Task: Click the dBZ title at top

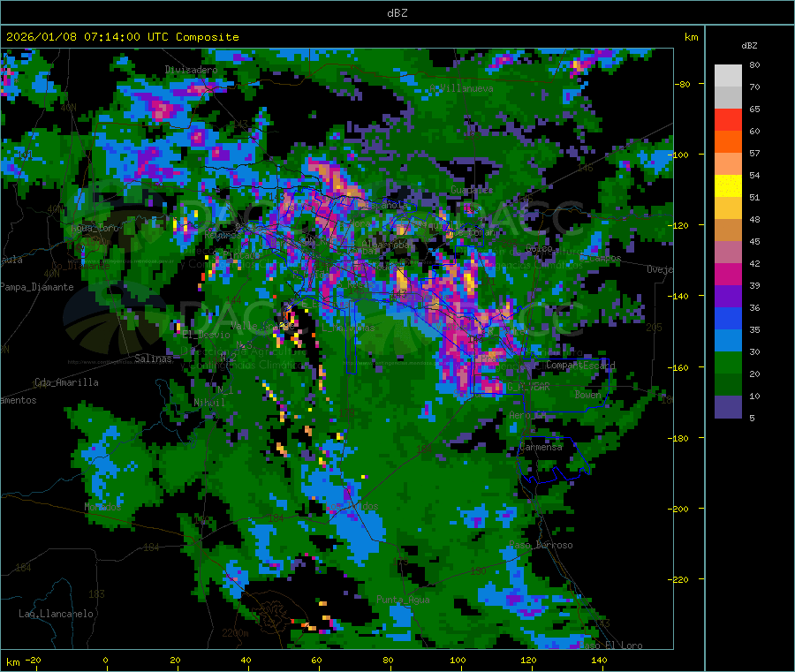Action: coord(397,13)
